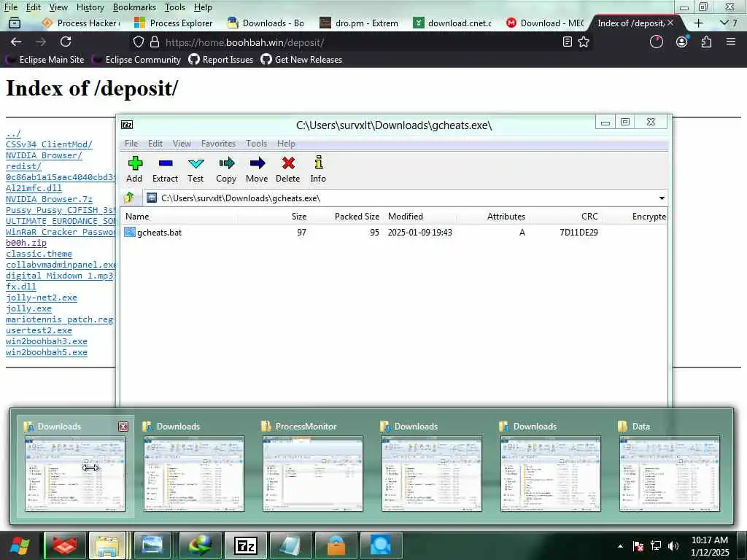The image size is (747, 560).
Task: Click the volume speaker tray icon
Action: click(673, 546)
